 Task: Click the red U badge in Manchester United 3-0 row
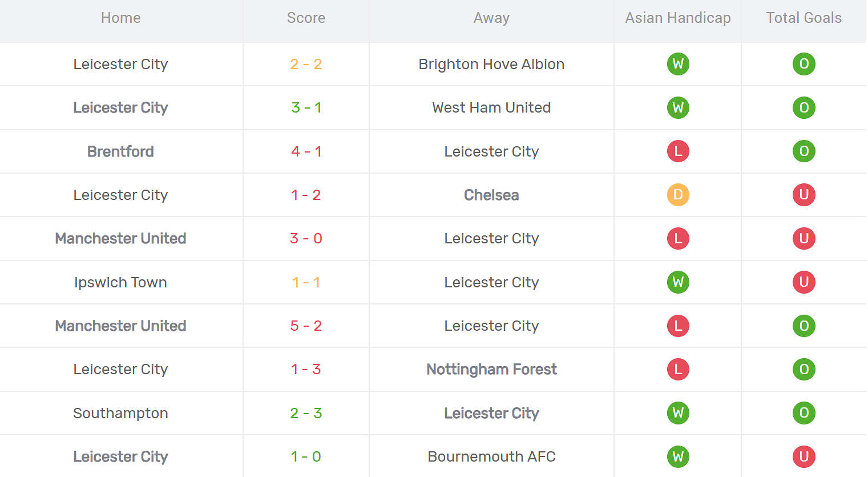[804, 238]
